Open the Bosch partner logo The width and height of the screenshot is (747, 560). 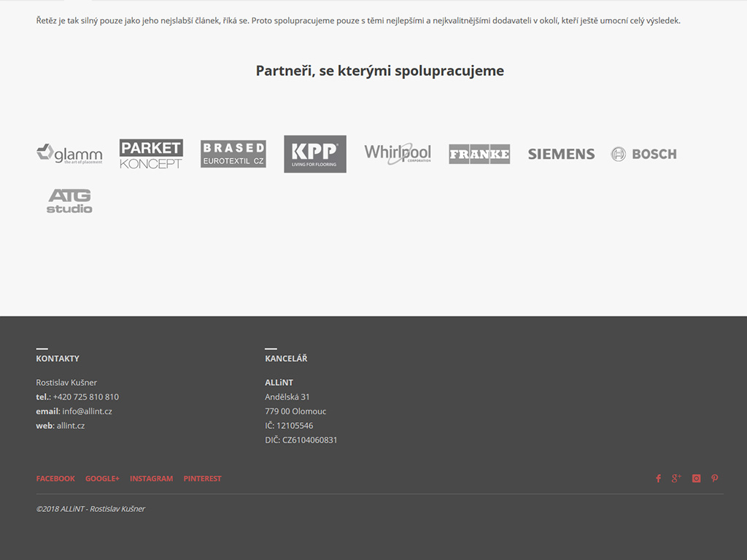pos(643,154)
